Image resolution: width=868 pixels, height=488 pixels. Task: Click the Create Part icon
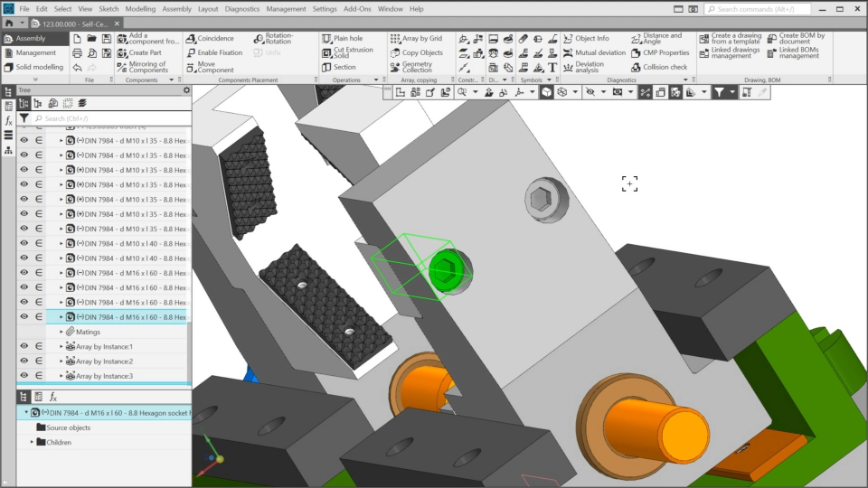click(138, 52)
